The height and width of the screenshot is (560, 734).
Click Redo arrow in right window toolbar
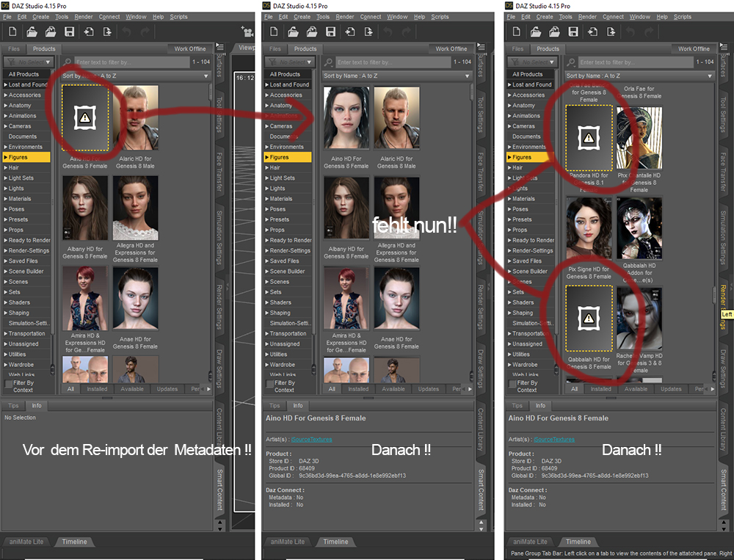(649, 32)
